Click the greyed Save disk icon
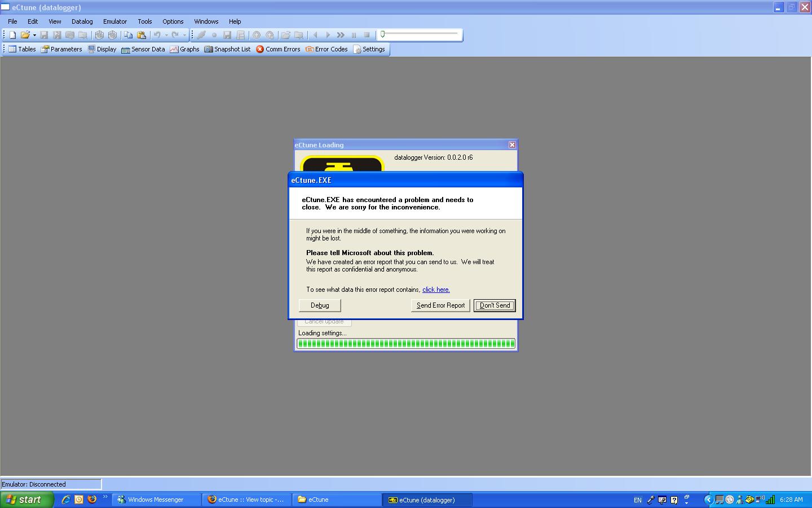Screen dimensions: 812x508 click(44, 35)
